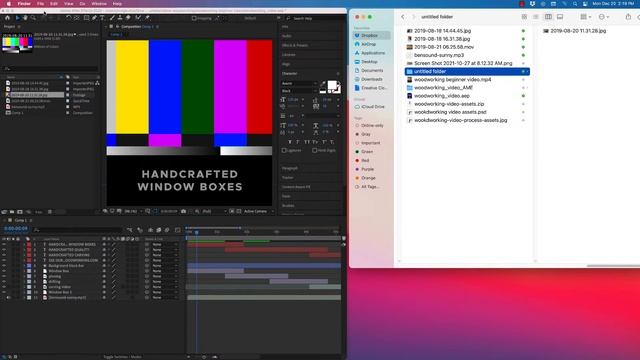
Task: Select the Roto Brush tool
Action: click(138, 18)
